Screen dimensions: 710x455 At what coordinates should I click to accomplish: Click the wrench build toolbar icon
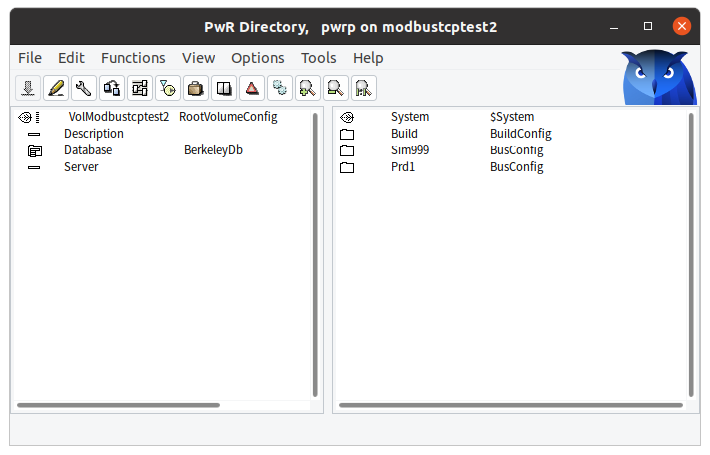(84, 88)
